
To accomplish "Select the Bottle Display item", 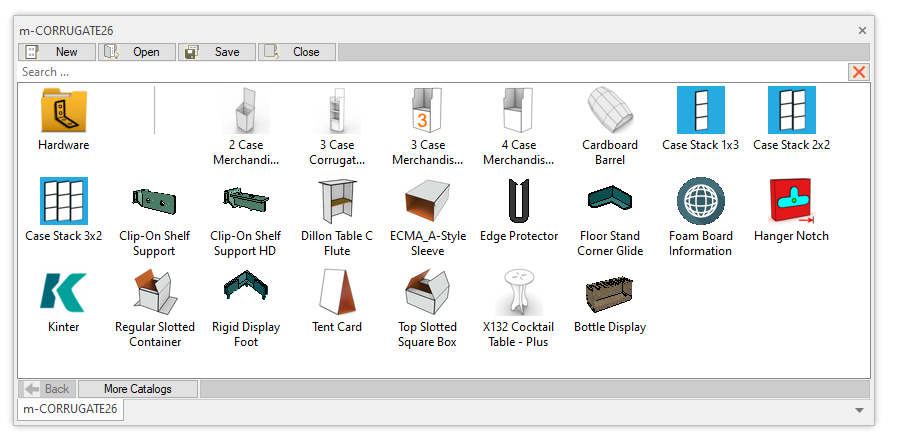I will 610,293.
